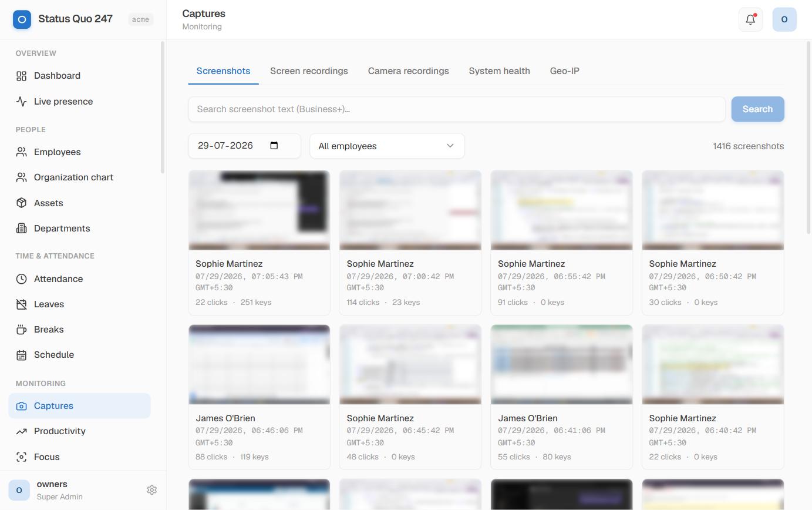Viewport: 812px width, 510px height.
Task: Click the Live presence pulse icon
Action: pyautogui.click(x=22, y=102)
